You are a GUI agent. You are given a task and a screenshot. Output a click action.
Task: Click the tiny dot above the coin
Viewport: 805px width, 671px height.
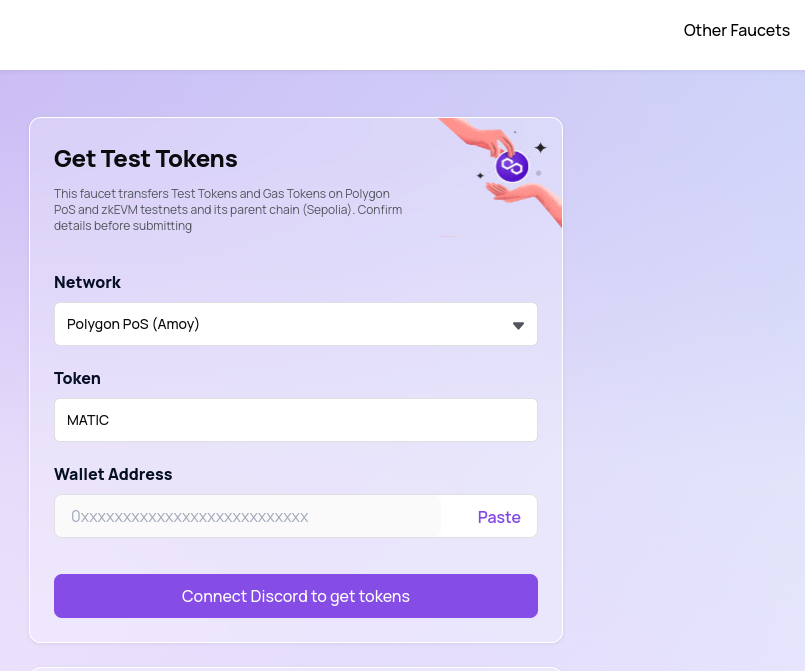515,132
